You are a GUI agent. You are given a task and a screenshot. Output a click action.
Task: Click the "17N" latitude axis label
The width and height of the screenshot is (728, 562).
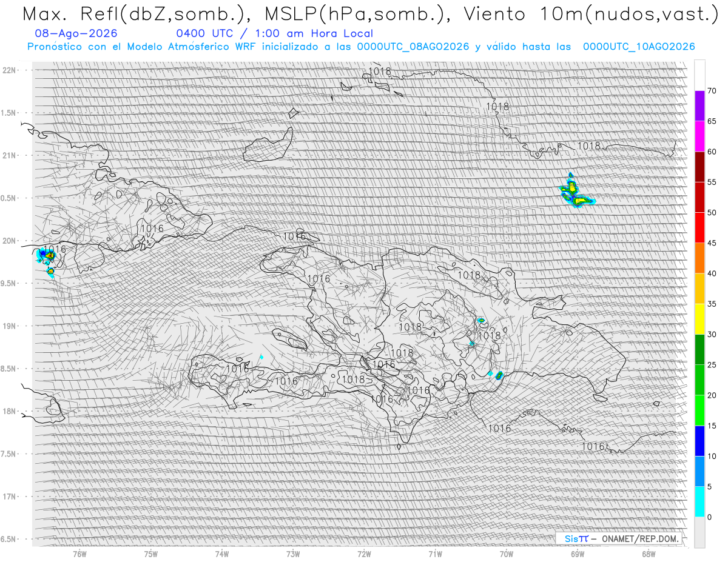[9, 497]
